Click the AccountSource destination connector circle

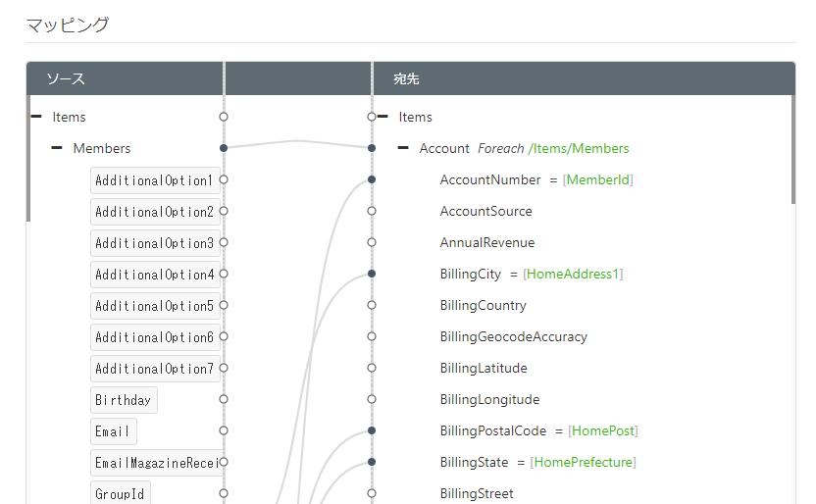coord(372,211)
